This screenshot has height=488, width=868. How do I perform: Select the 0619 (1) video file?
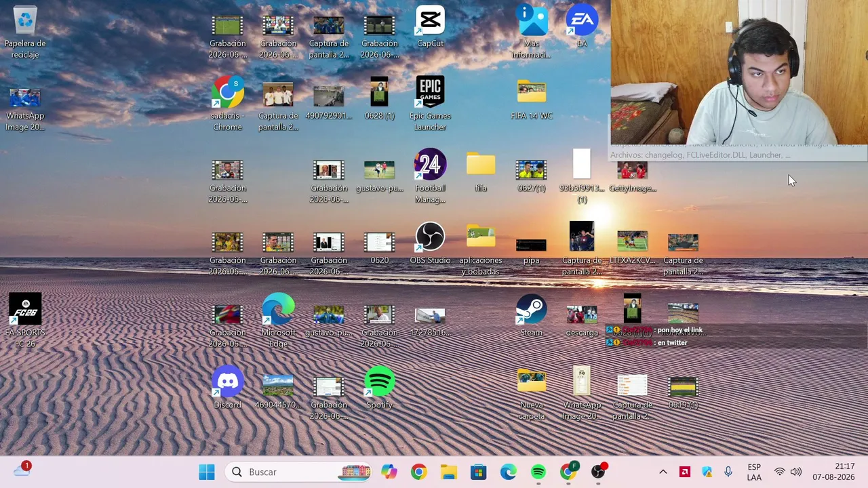pyautogui.click(x=683, y=393)
